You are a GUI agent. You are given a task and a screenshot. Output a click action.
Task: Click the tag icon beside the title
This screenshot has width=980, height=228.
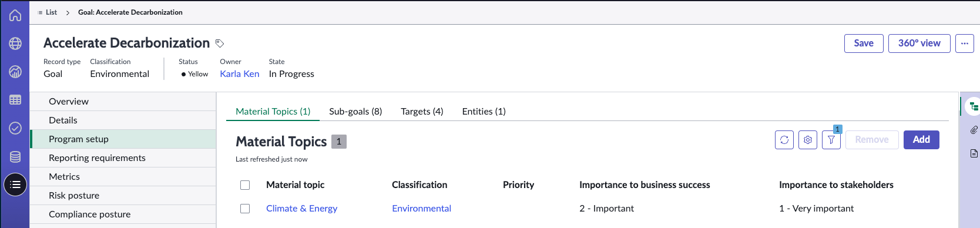click(220, 43)
